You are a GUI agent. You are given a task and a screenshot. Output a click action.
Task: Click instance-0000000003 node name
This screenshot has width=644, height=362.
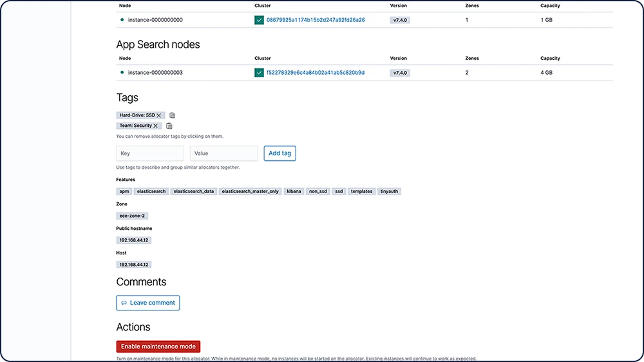click(155, 73)
